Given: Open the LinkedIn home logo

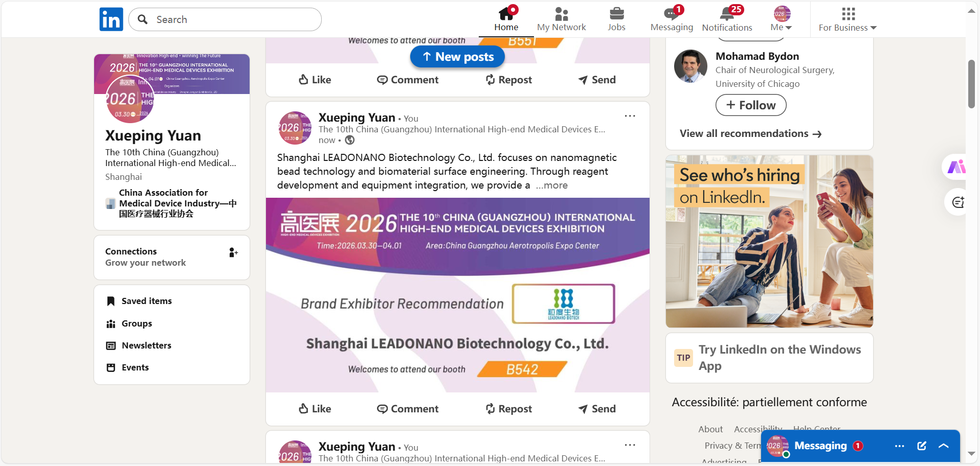Looking at the screenshot, I should (111, 19).
